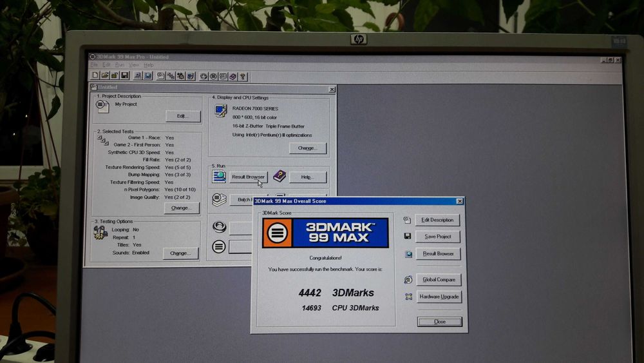Click the New project toolbar icon
The image size is (644, 363).
[95, 75]
